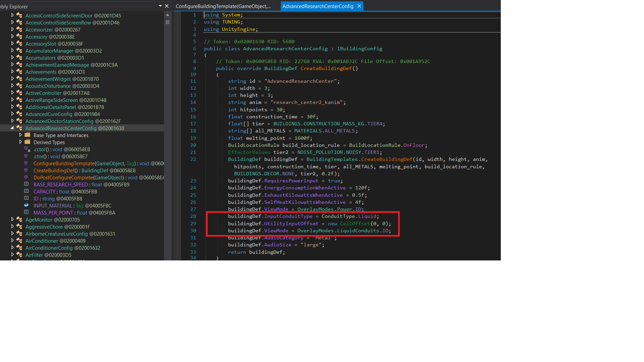Select the AdvancedResearchCenterConfig tab

tap(318, 6)
